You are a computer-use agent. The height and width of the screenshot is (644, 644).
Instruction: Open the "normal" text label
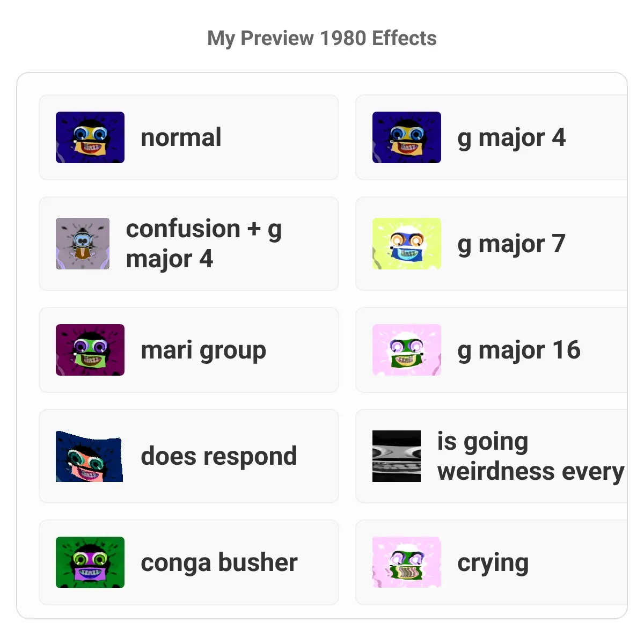pyautogui.click(x=181, y=137)
